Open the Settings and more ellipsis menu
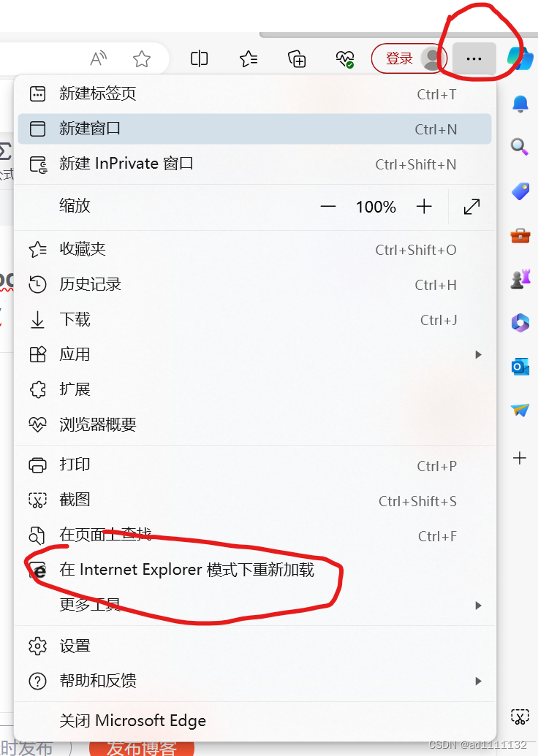The width and height of the screenshot is (538, 756). coord(474,59)
